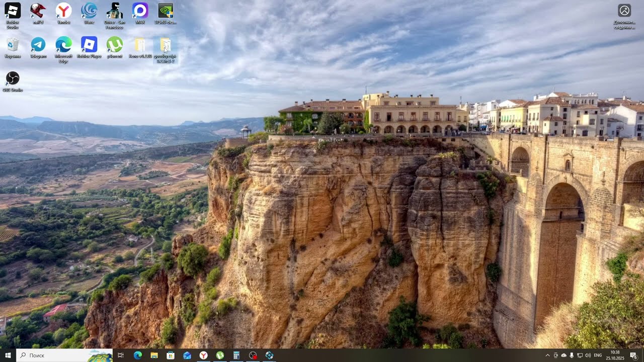Select the OBS Studio desktop shortcut
The width and height of the screenshot is (644, 362).
point(13,81)
